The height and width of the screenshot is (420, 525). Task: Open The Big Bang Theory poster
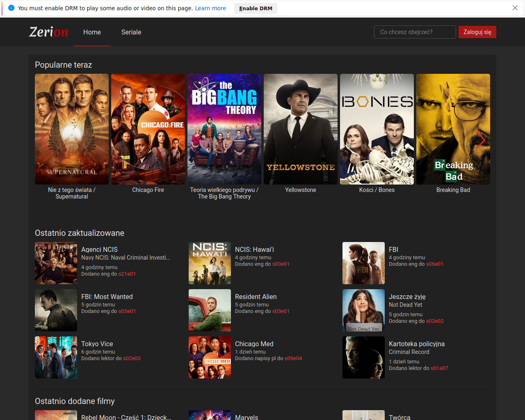pyautogui.click(x=224, y=129)
